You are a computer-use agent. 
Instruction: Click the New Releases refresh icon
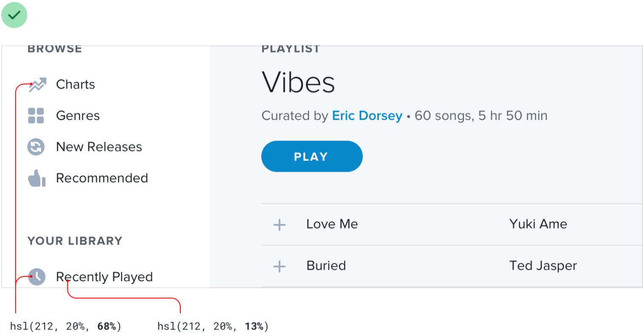(x=36, y=147)
